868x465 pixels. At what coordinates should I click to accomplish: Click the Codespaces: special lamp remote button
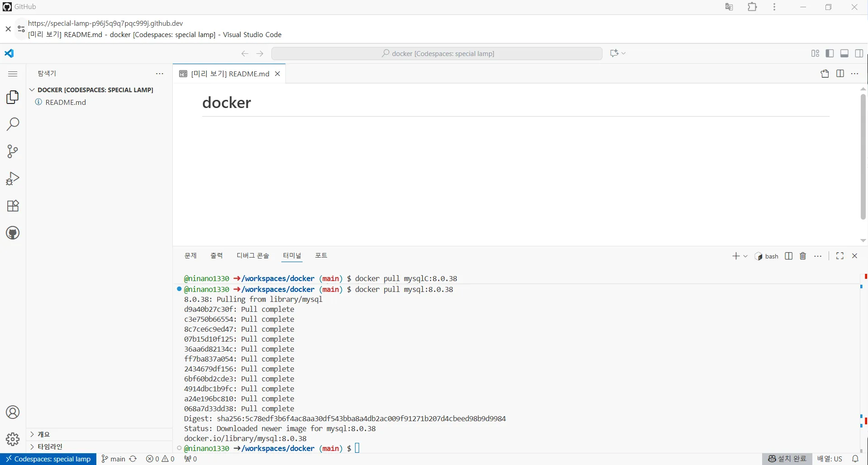(x=48, y=459)
